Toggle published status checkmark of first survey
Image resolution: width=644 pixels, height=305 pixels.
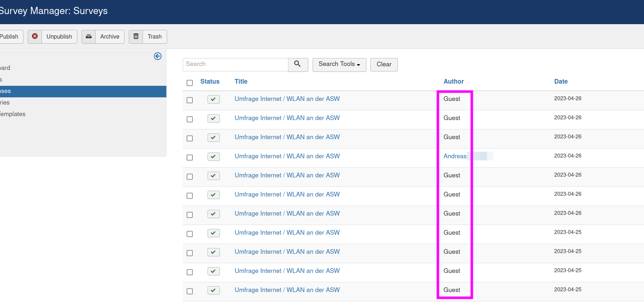213,99
